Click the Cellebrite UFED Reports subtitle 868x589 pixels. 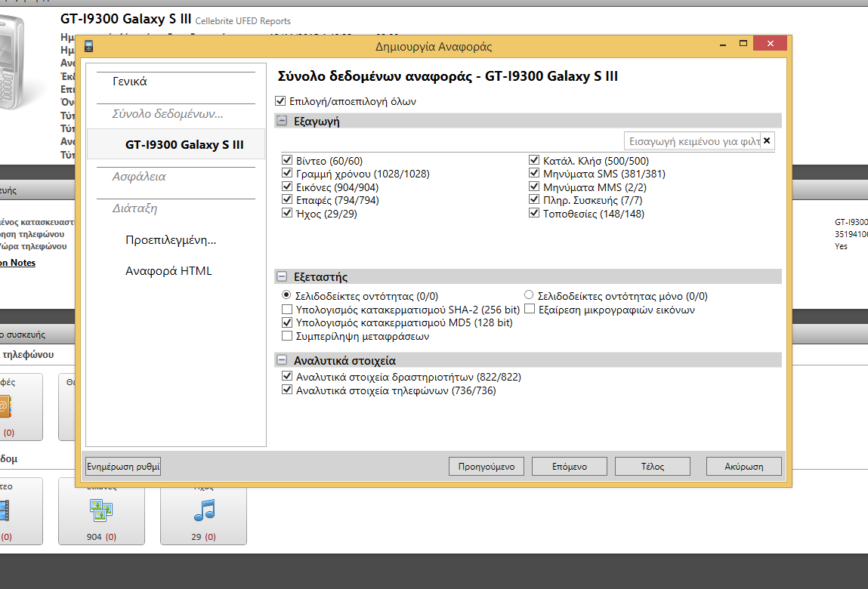[243, 21]
